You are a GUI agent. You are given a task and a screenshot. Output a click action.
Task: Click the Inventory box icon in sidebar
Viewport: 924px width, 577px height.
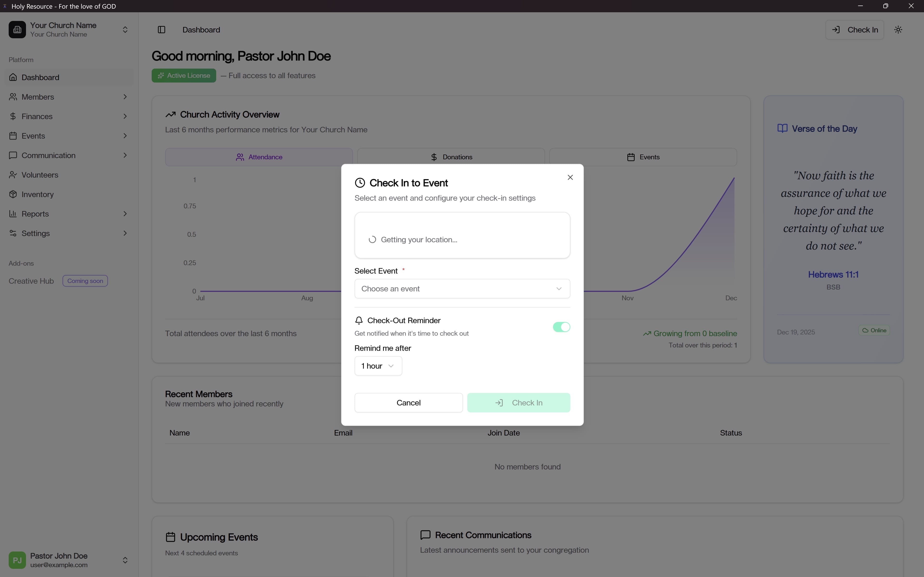13,194
